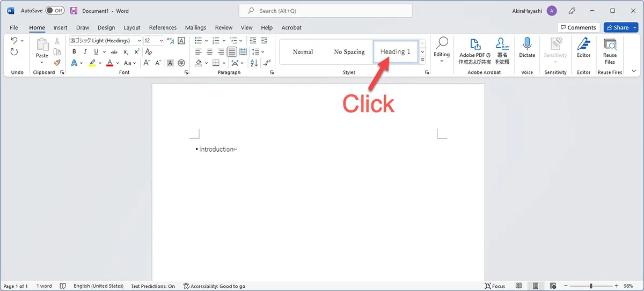Switch to Acrobat tab

coord(291,27)
